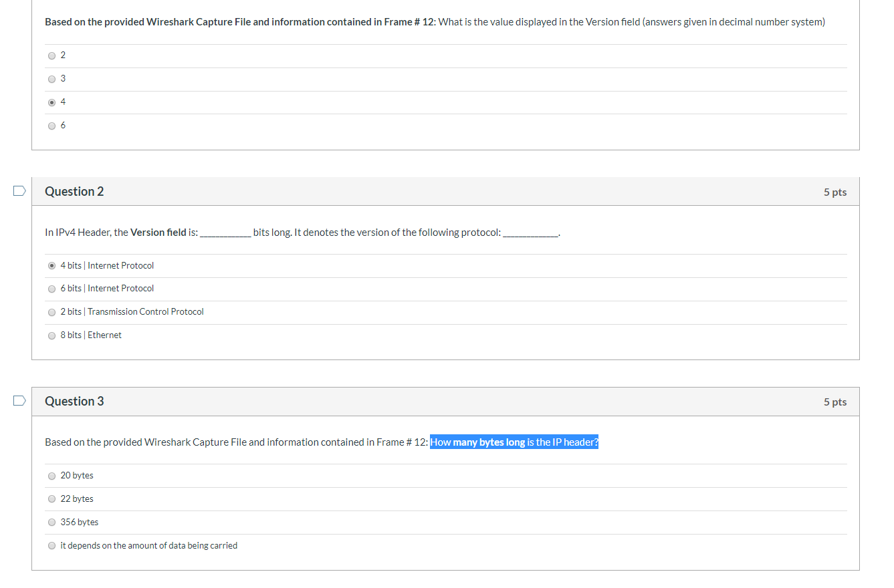Click the "5 pts" label for Question 2
The image size is (894, 588).
point(834,191)
